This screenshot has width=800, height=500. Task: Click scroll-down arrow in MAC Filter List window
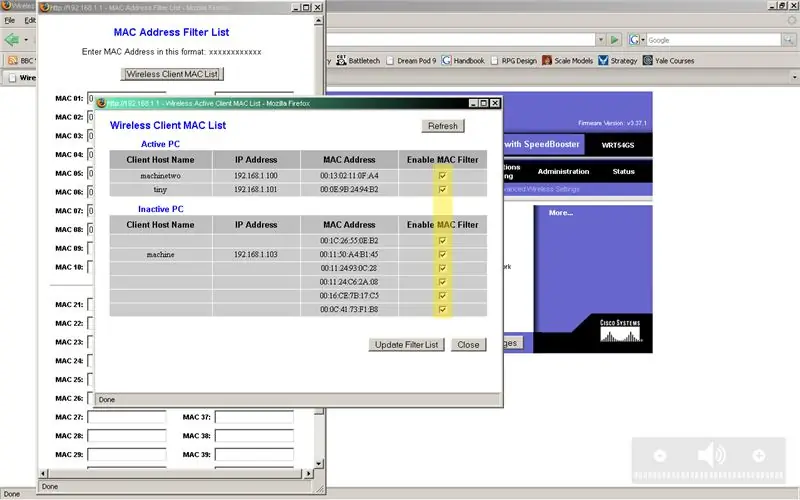click(318, 464)
